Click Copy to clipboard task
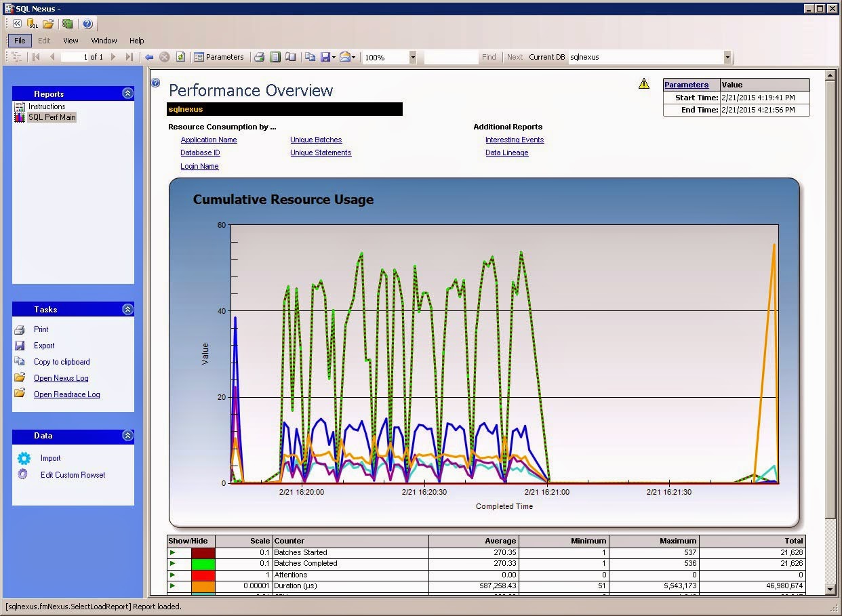This screenshot has height=616, width=842. pos(62,362)
